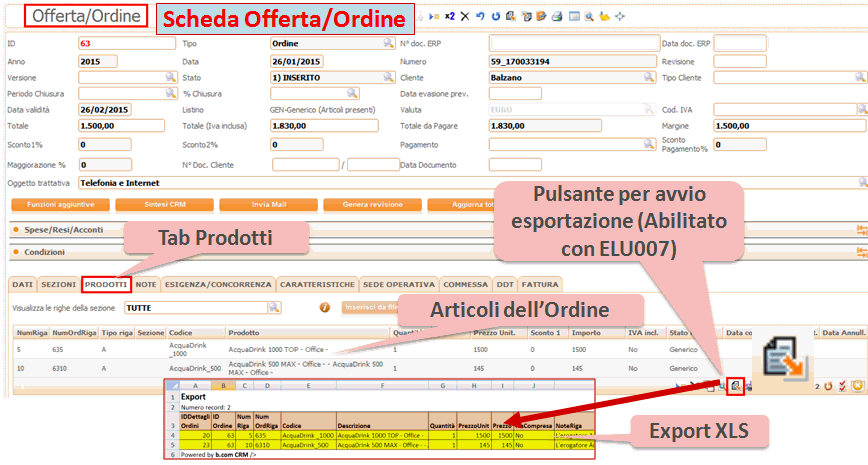Click the black X delete icon in toolbar
Screen dimensions: 868x465
[464, 17]
